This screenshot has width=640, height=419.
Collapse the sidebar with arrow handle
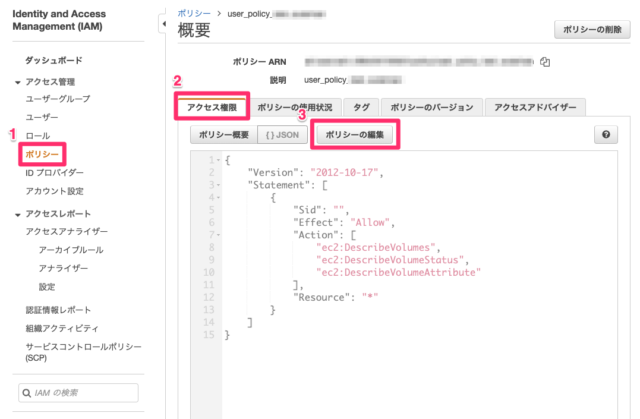coord(164,24)
